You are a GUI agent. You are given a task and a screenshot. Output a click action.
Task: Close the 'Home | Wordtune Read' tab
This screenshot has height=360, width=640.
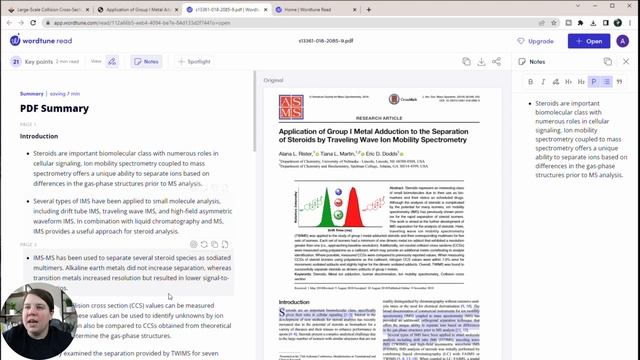click(354, 9)
